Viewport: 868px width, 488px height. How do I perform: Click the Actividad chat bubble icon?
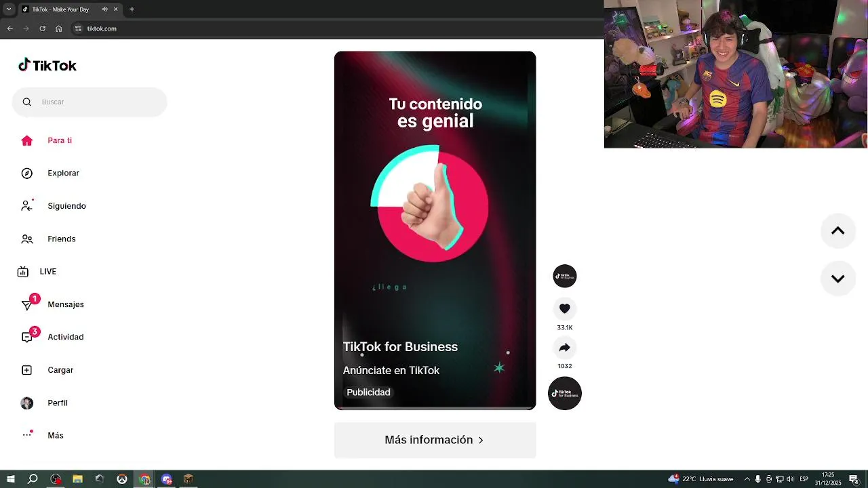[27, 337]
